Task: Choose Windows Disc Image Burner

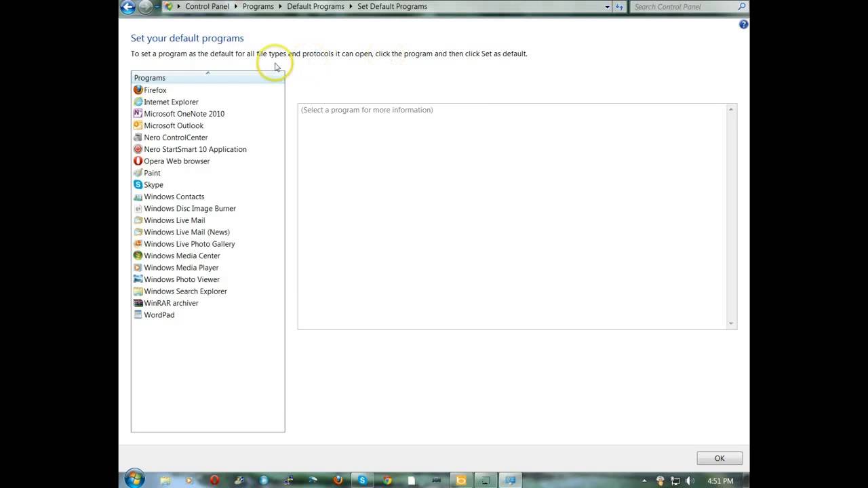Action: tap(189, 208)
